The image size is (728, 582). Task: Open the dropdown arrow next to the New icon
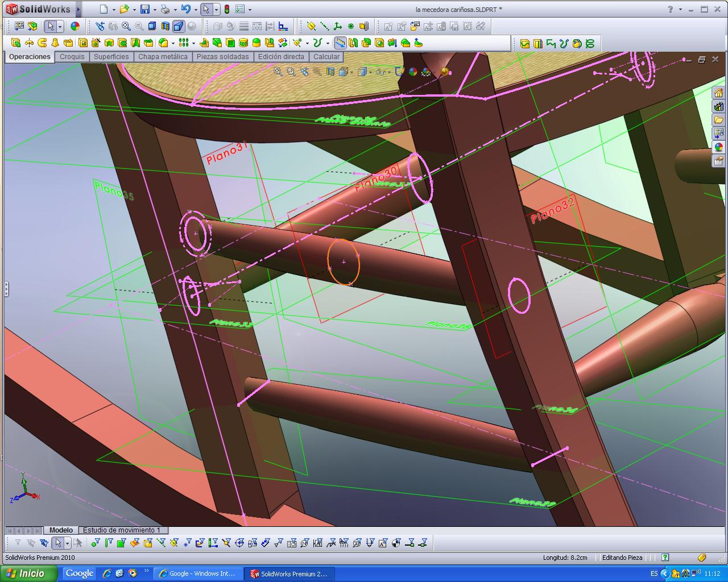114,9
